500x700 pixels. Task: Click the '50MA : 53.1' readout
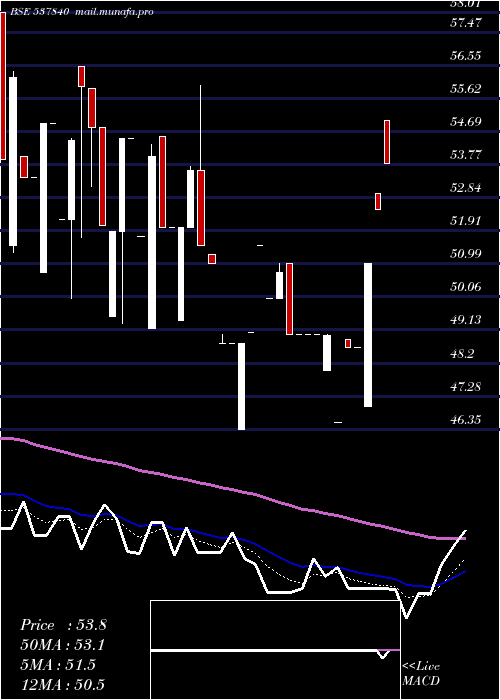[63, 645]
